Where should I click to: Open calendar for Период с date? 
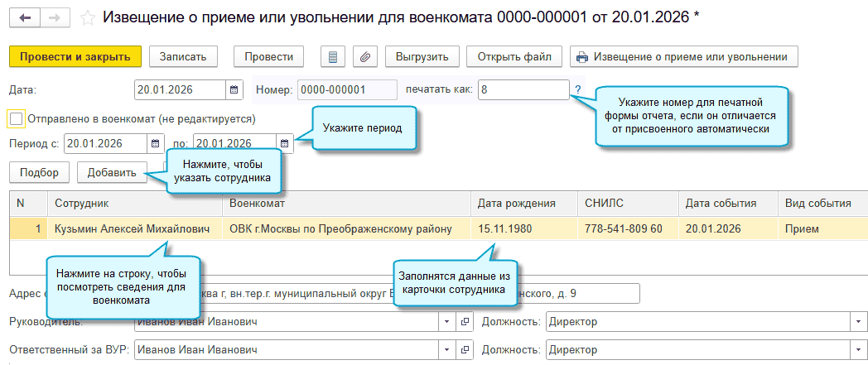(x=156, y=144)
